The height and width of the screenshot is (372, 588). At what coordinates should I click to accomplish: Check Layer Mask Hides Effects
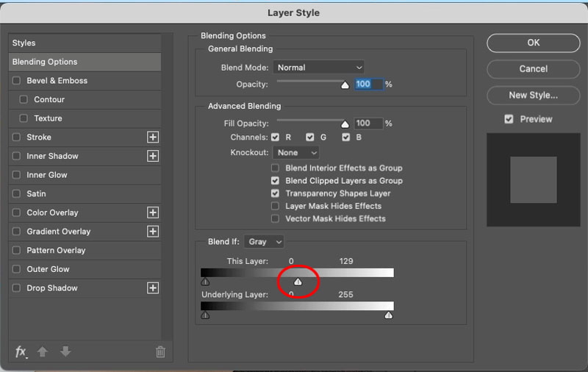(x=275, y=206)
